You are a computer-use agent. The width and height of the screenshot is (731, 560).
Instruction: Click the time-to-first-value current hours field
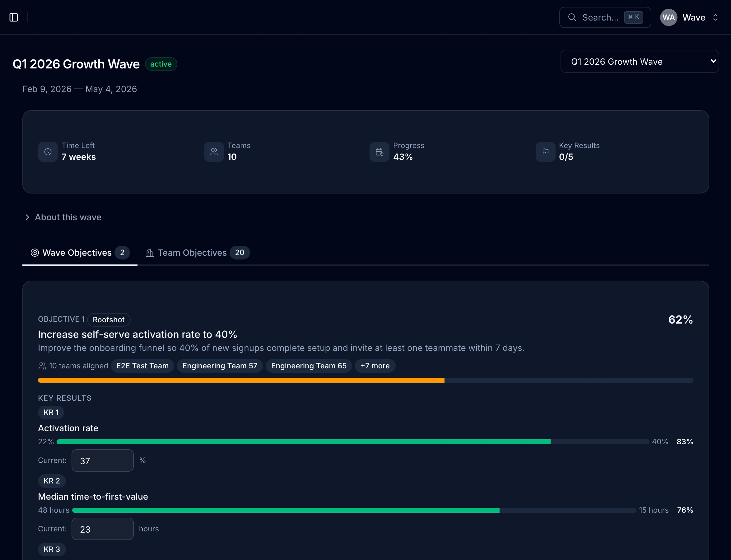pos(102,529)
